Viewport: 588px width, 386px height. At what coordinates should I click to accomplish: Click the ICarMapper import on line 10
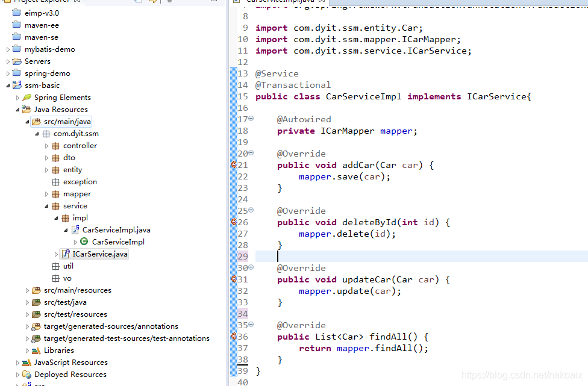358,39
